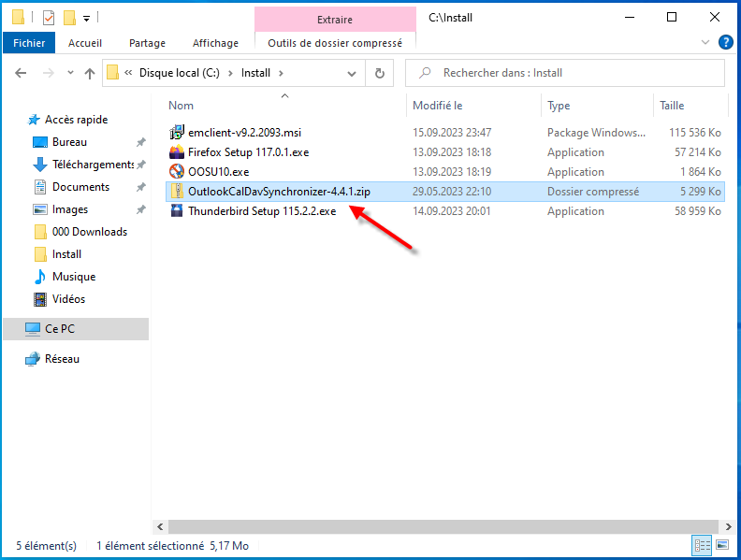This screenshot has height=560, width=741.
Task: Click the pin icon next to Bureau
Action: tap(141, 142)
